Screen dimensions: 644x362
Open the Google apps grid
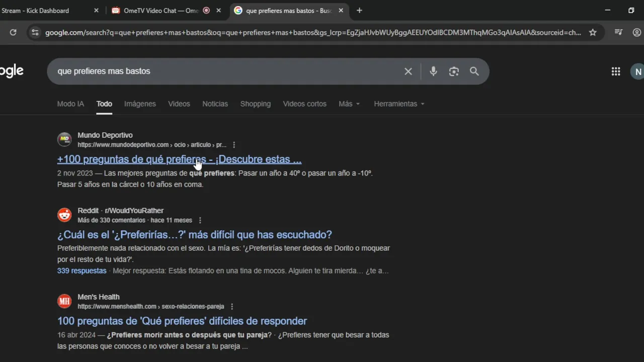pyautogui.click(x=616, y=71)
